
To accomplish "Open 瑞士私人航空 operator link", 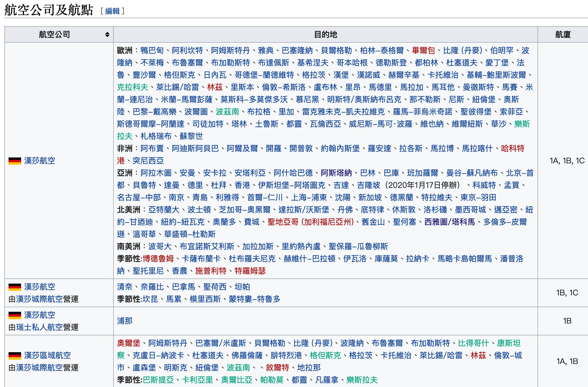I will tap(48, 327).
